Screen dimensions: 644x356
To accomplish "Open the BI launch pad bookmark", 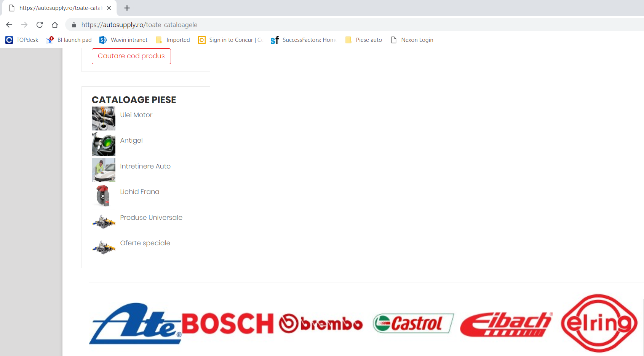I will pos(69,40).
